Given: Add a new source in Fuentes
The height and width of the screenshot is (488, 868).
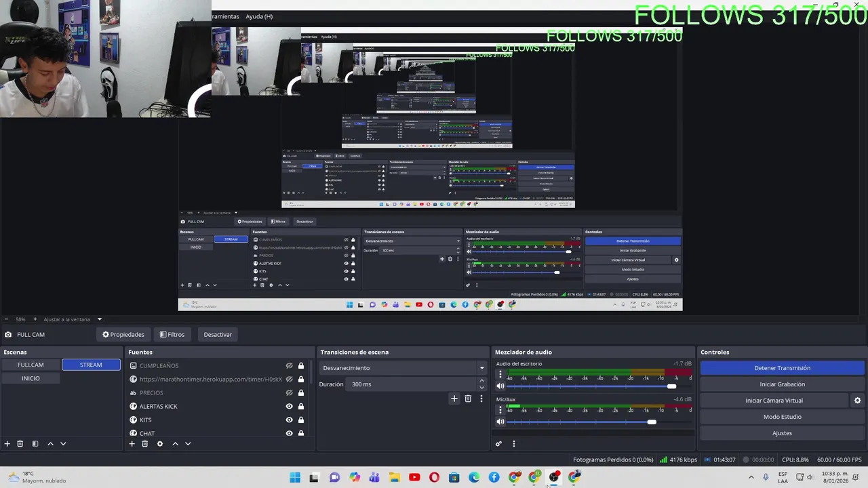Looking at the screenshot, I should (x=132, y=444).
